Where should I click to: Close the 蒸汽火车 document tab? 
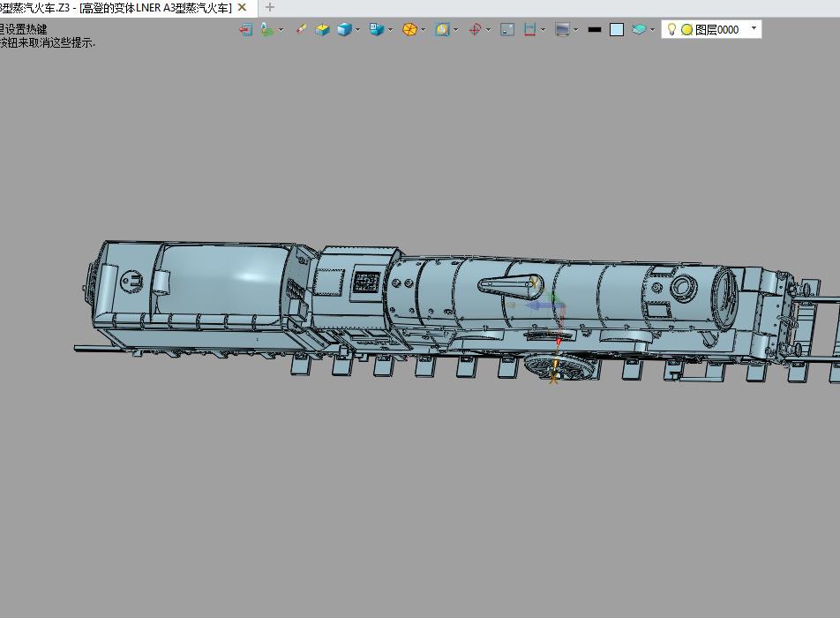(x=242, y=7)
